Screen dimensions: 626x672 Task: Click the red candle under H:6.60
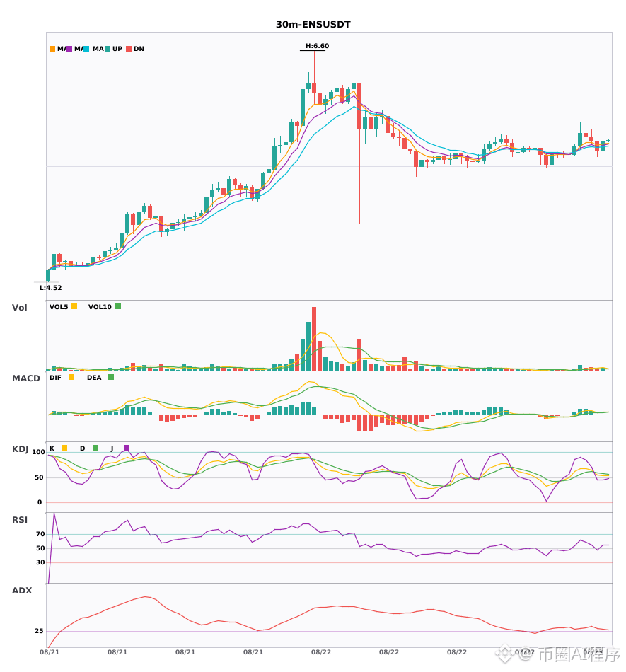point(314,88)
